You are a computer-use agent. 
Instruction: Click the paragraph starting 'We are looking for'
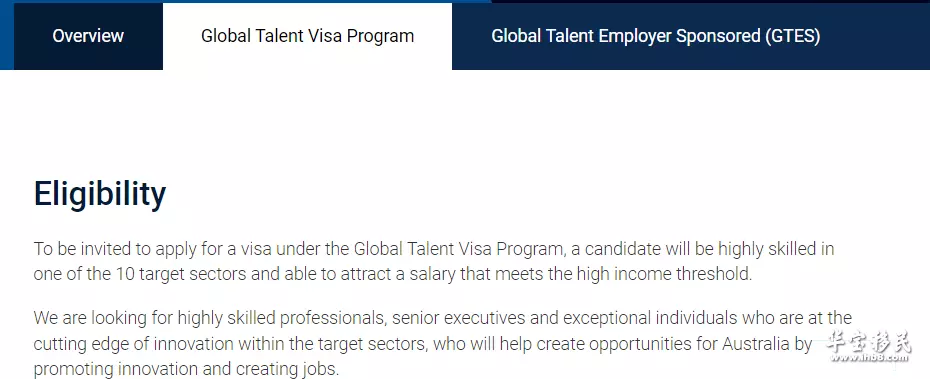click(x=442, y=343)
